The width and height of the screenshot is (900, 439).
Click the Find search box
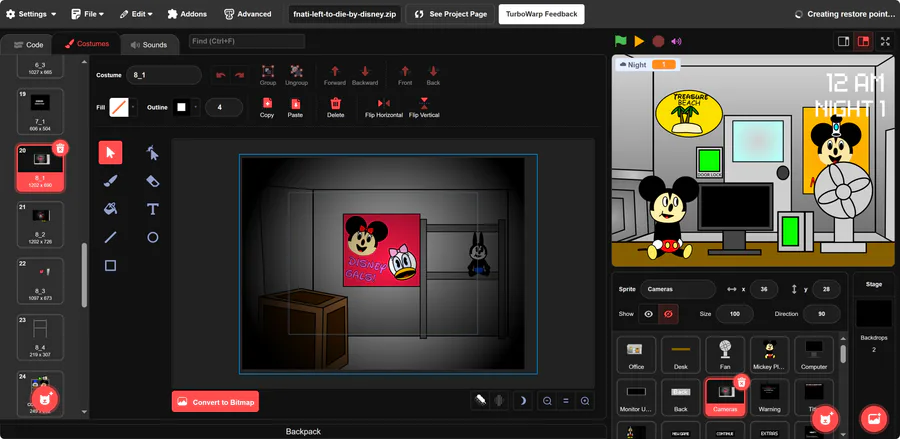pos(247,41)
